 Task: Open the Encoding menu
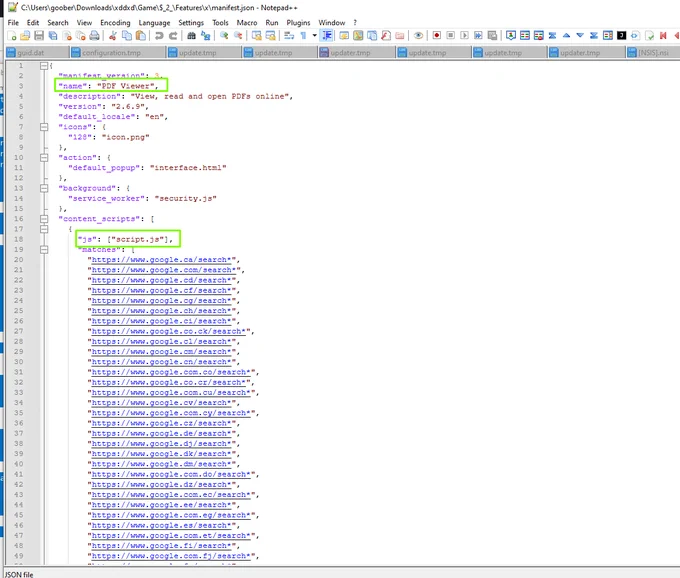[115, 23]
